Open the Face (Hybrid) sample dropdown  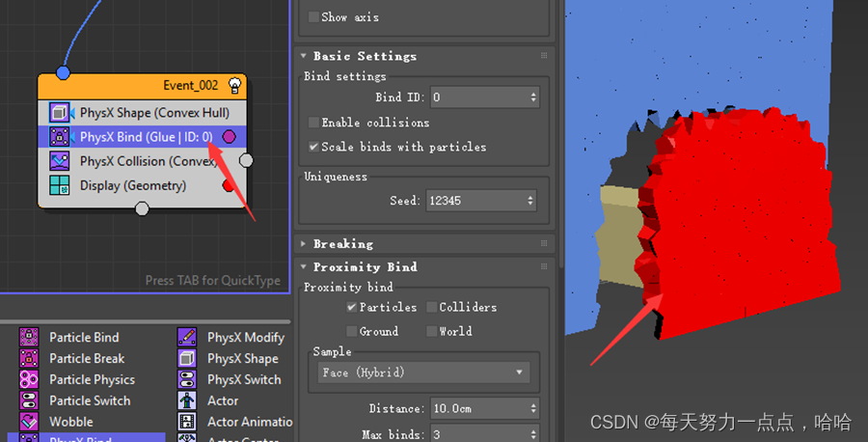423,373
